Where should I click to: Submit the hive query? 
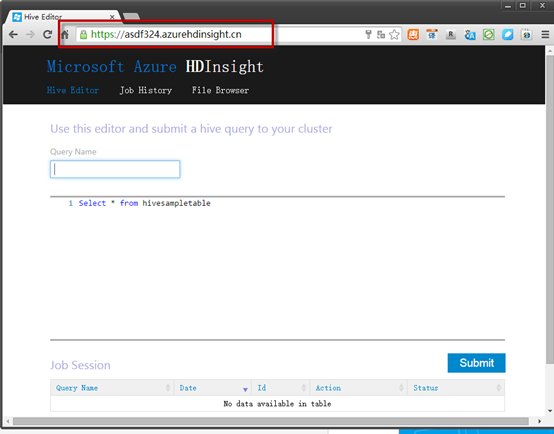pos(476,363)
